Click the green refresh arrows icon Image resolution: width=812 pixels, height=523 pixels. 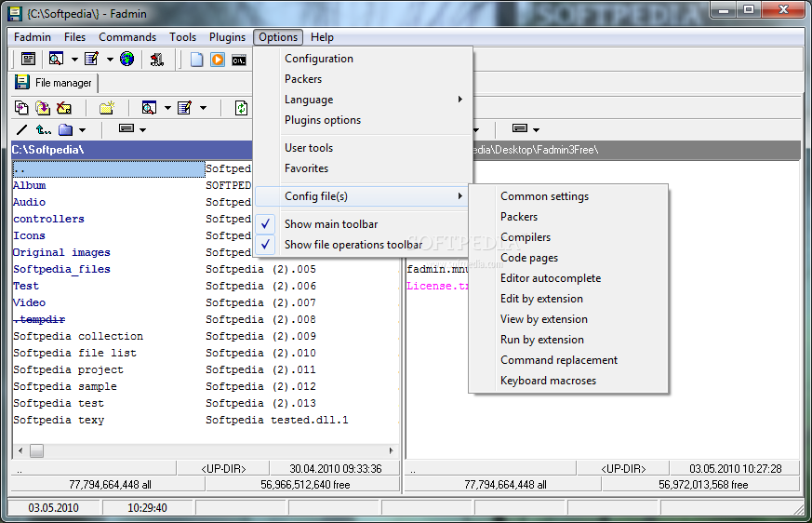click(241, 108)
